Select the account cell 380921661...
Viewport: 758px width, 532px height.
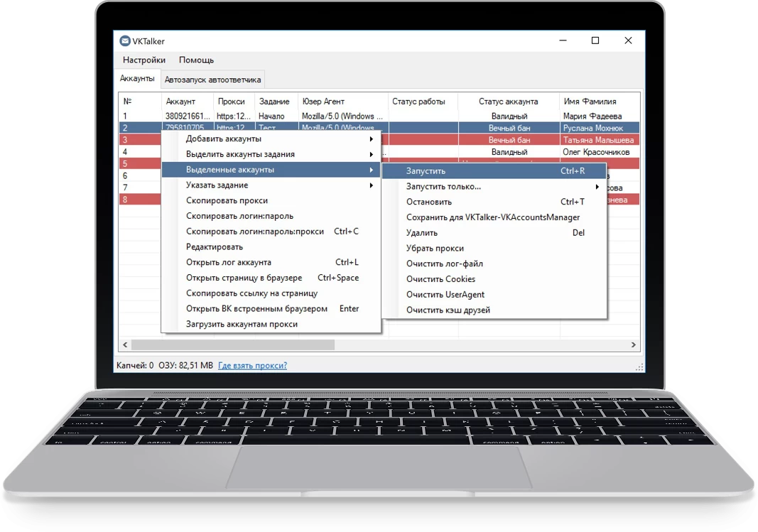(x=188, y=116)
